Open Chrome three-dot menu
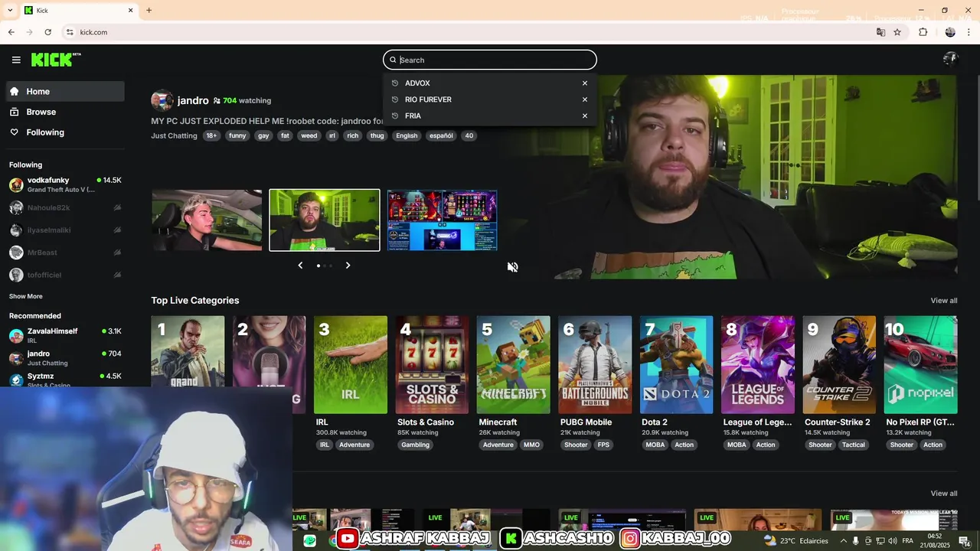The width and height of the screenshot is (980, 551). 969,32
